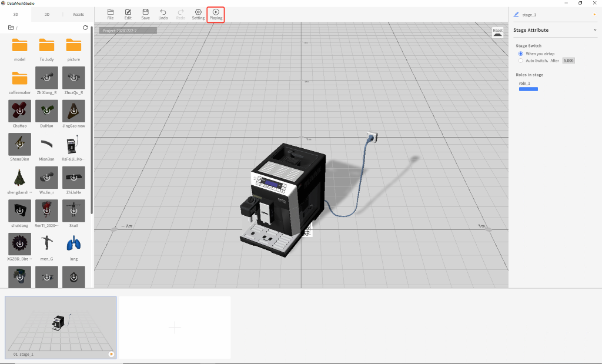Select the shengdanshu Christmas tree model
Screen dimensions: 602x364
click(x=19, y=178)
